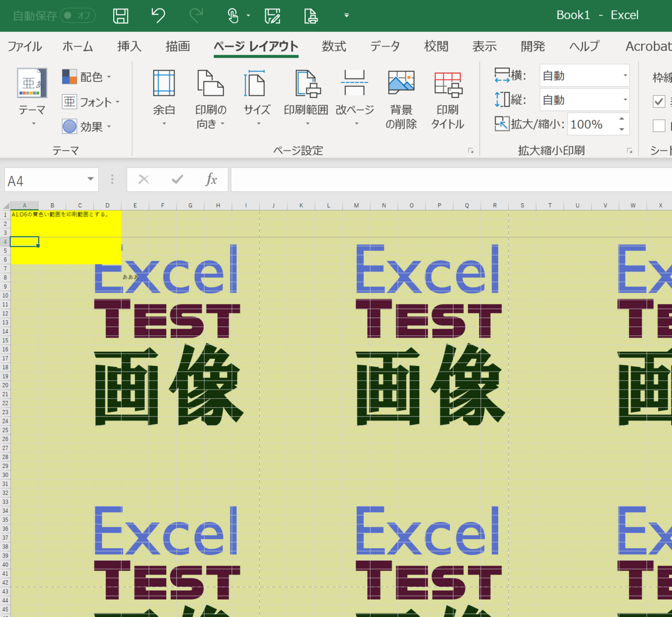The width and height of the screenshot is (672, 617).
Task: Open the サイズ (Size) tool
Action: (256, 98)
